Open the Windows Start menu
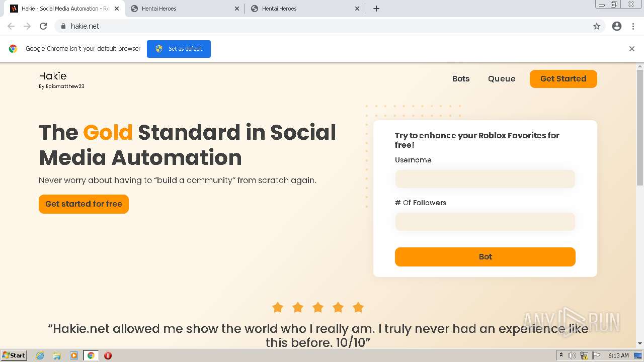644x362 pixels. [x=14, y=355]
